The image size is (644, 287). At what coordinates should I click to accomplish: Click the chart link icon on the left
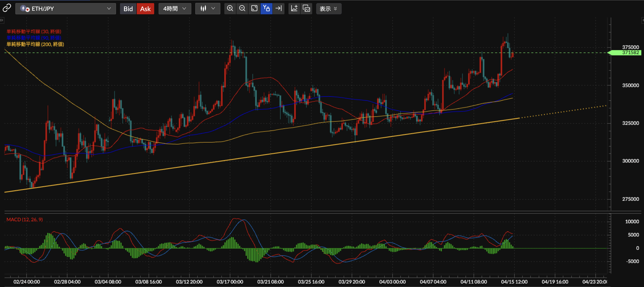pos(6,8)
